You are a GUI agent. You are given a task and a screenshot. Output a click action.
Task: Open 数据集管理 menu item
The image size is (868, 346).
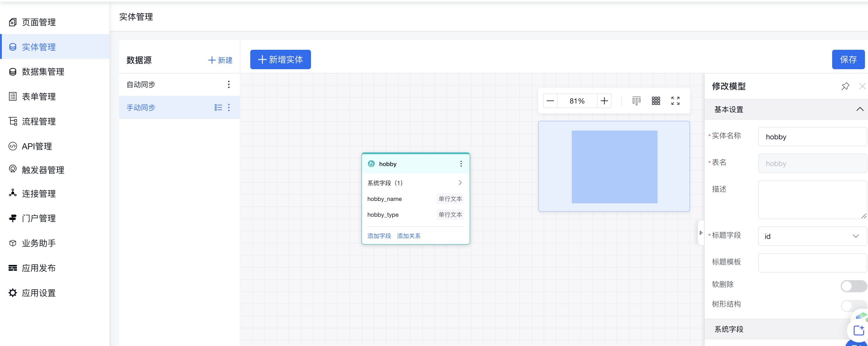[55, 72]
